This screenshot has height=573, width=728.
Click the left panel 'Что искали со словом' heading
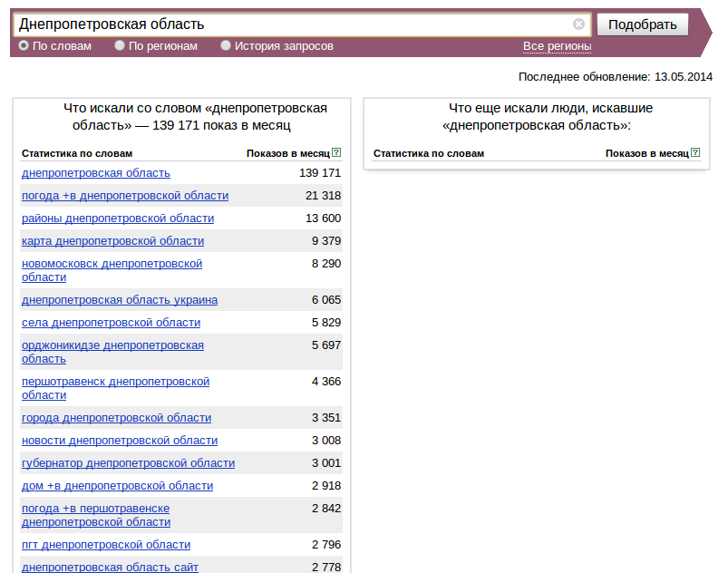tap(195, 117)
